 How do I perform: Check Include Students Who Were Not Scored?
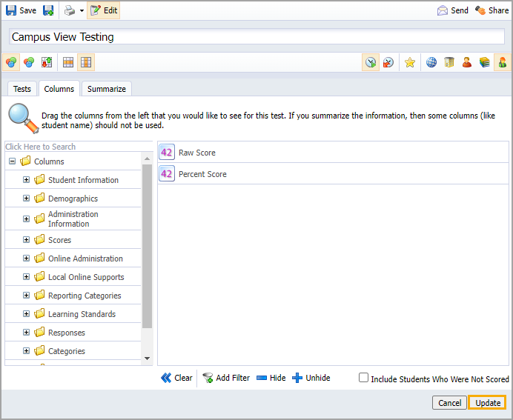(x=363, y=378)
